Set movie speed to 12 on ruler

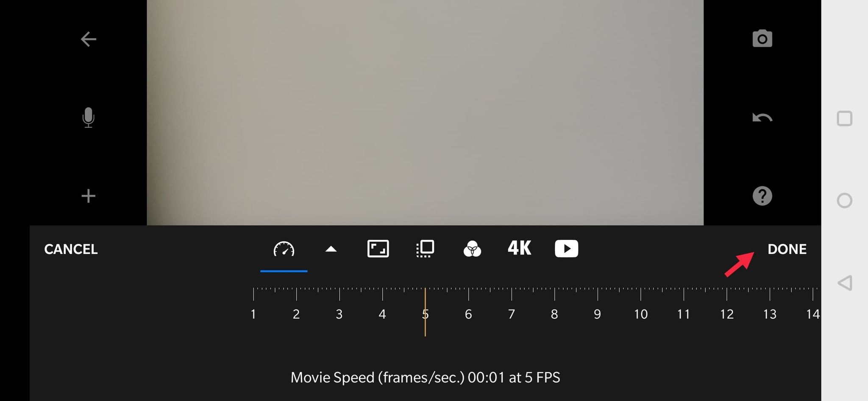click(726, 314)
